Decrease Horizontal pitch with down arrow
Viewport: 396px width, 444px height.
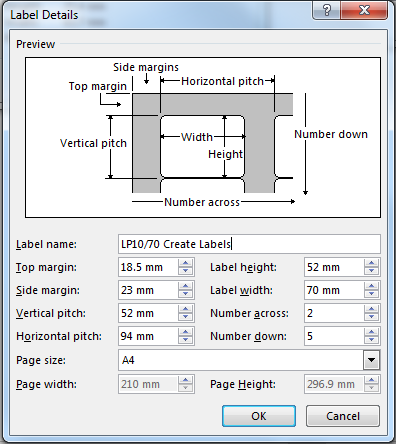[185, 340]
